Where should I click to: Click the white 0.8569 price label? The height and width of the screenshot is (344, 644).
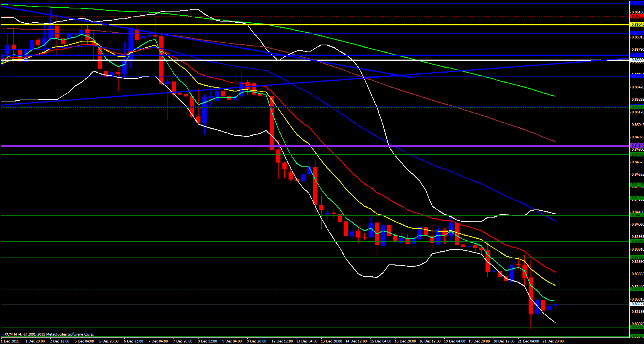pyautogui.click(x=637, y=60)
